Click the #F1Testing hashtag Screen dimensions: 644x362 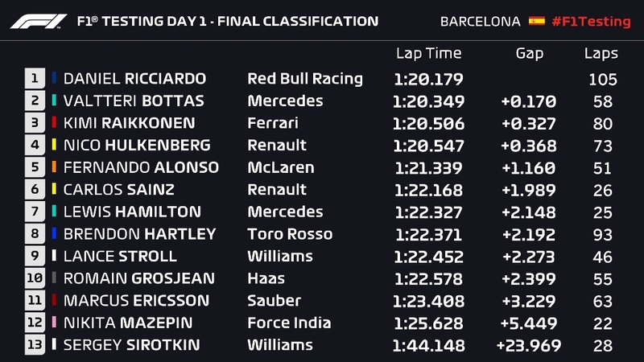click(591, 22)
